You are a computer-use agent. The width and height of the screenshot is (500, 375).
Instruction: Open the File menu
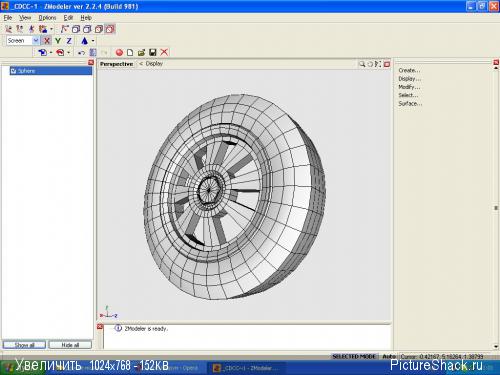(8, 18)
